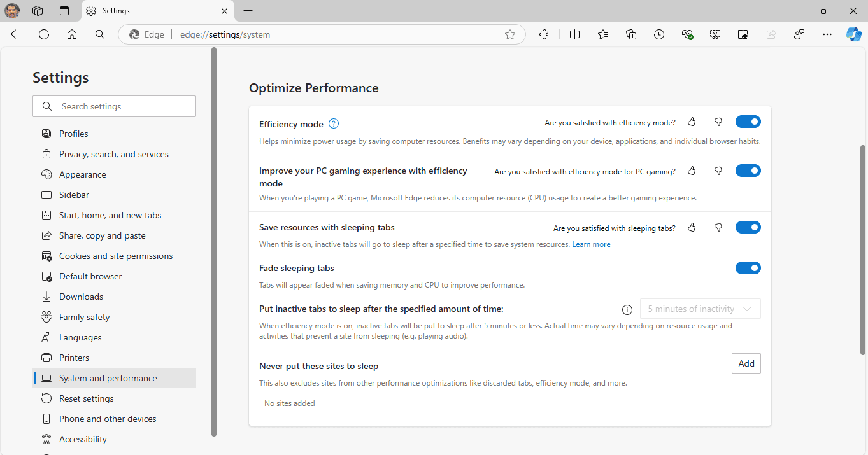Click the Add button for never-sleep sites
Screen dimensions: 868x455
(746, 363)
